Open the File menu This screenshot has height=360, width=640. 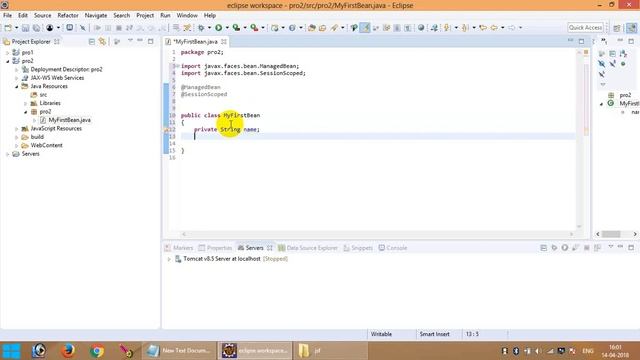pyautogui.click(x=7, y=16)
